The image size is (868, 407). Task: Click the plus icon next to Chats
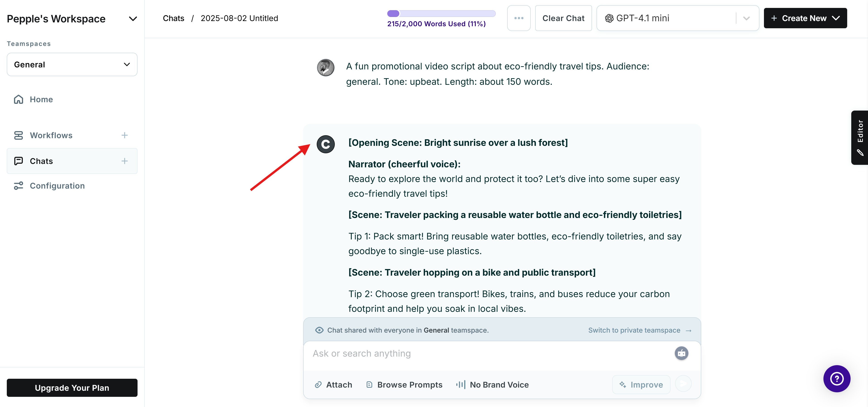pyautogui.click(x=124, y=161)
